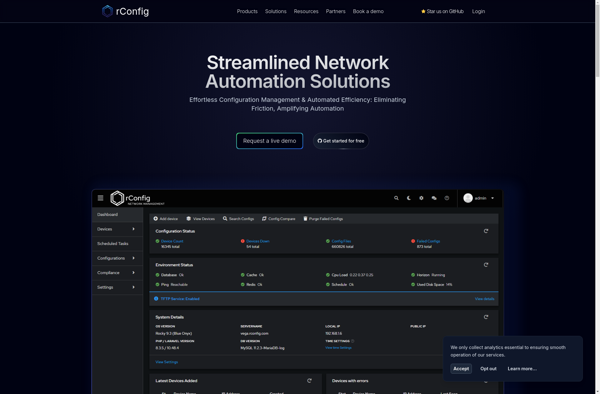Open Scheduled Tasks in the sidebar
Viewport: 600px width, 394px height.
coord(117,244)
